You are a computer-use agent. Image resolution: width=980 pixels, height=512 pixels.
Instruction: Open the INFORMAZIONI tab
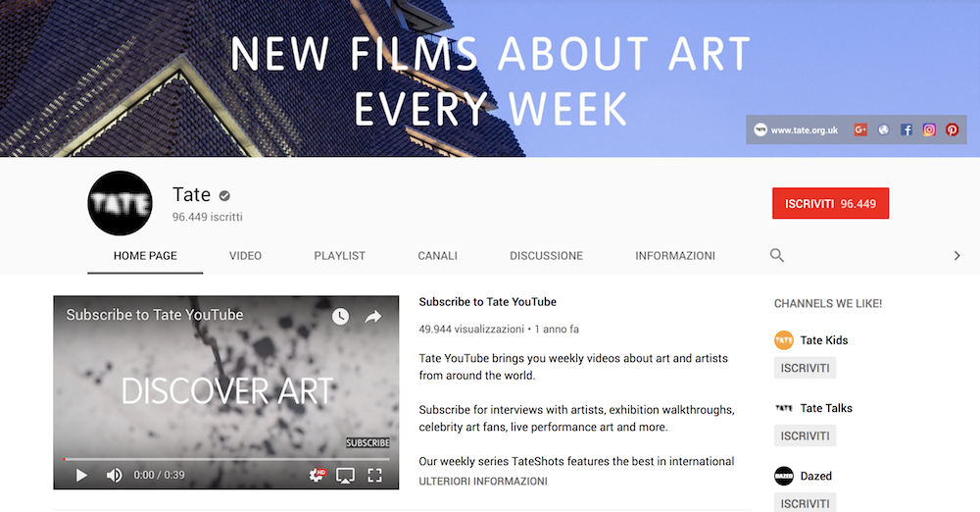[675, 255]
